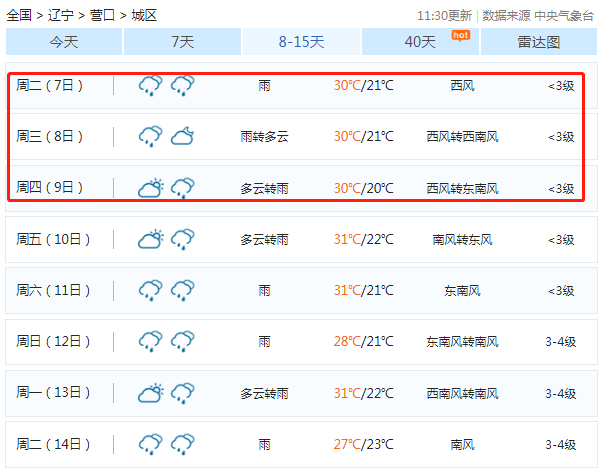Click night rain icon for 周二(14日)
The height and width of the screenshot is (473, 601).
click(x=182, y=444)
